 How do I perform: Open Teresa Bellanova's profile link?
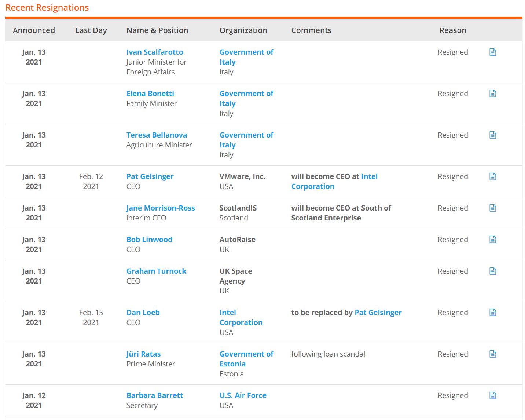[157, 135]
